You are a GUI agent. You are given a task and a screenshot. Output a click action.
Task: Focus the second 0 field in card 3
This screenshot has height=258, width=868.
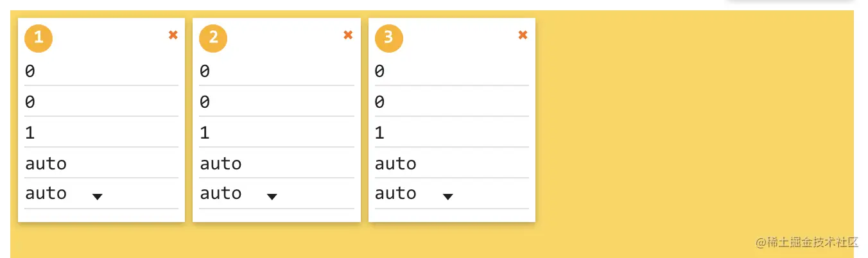(x=451, y=102)
